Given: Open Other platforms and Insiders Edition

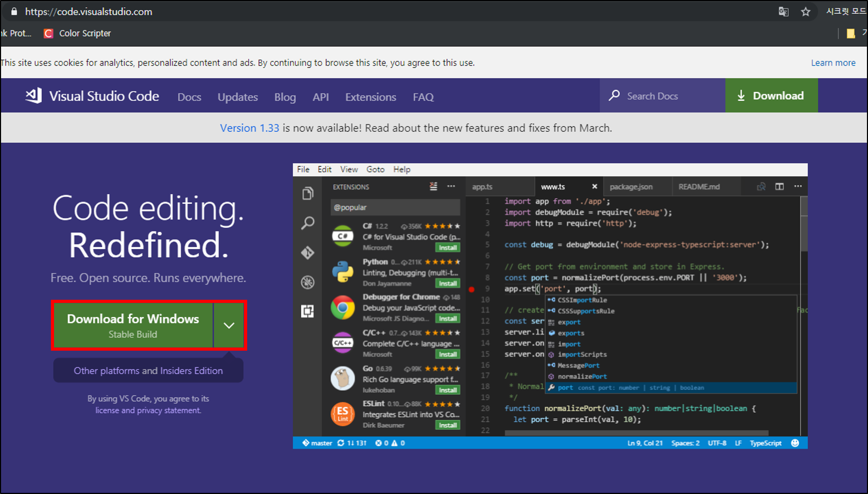Looking at the screenshot, I should click(x=148, y=371).
